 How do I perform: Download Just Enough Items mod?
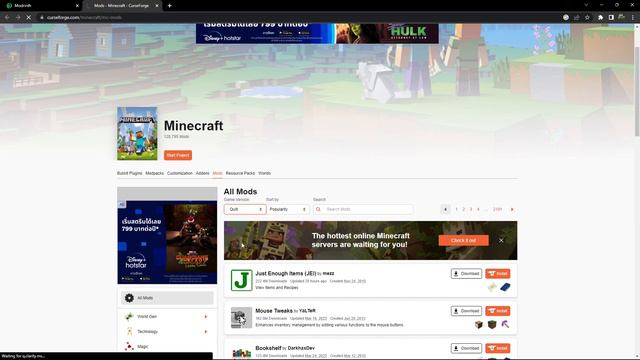click(466, 273)
